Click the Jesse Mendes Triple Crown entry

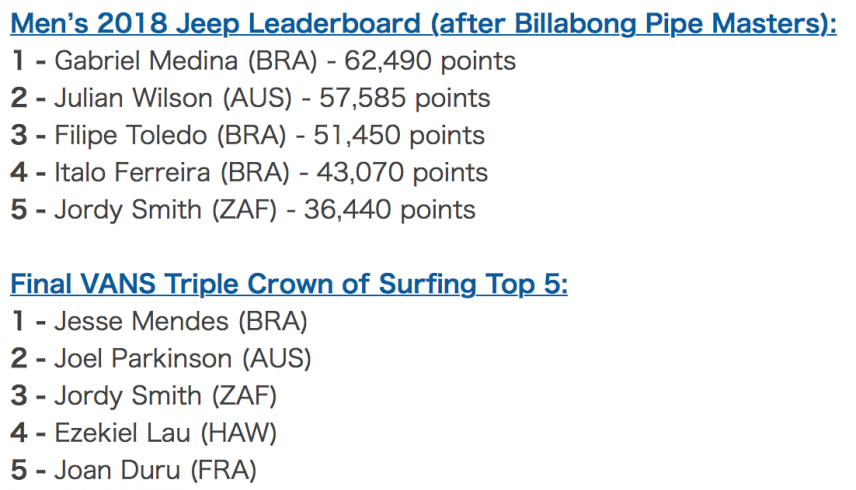click(x=159, y=321)
